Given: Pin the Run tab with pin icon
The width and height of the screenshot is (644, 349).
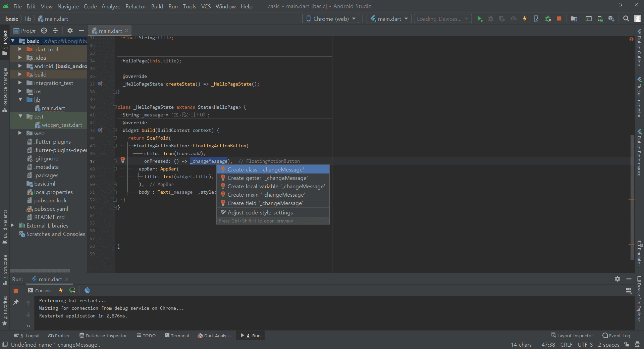Looking at the screenshot, I should (x=16, y=302).
